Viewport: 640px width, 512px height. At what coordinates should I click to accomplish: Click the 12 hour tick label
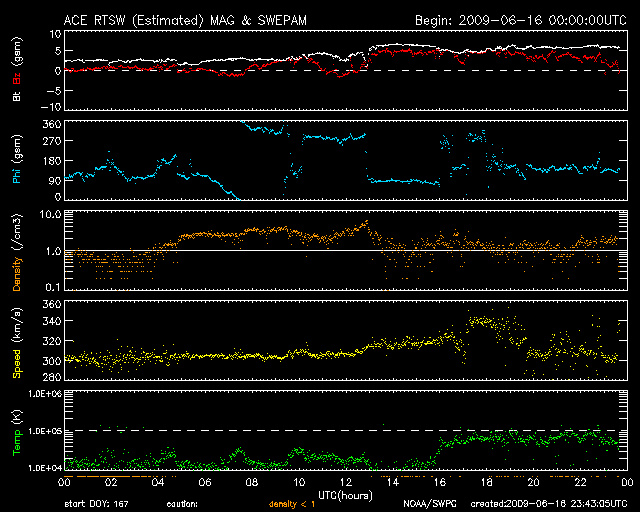[343, 482]
